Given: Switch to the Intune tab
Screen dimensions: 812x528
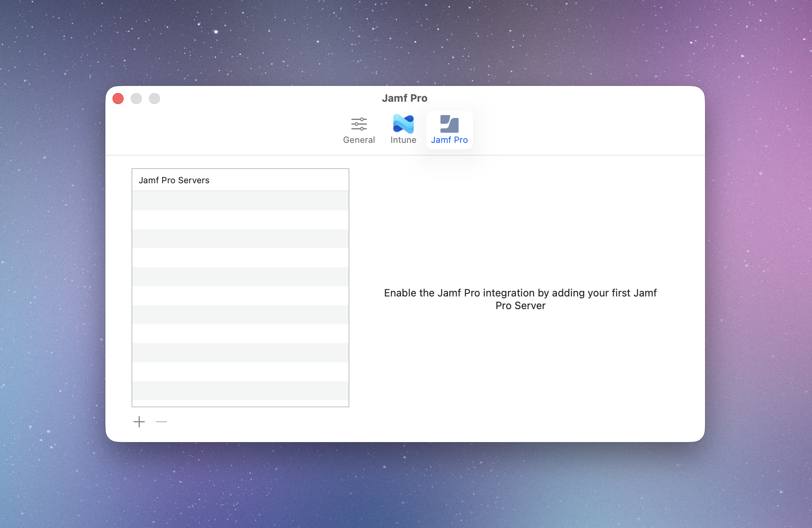Looking at the screenshot, I should [x=403, y=130].
